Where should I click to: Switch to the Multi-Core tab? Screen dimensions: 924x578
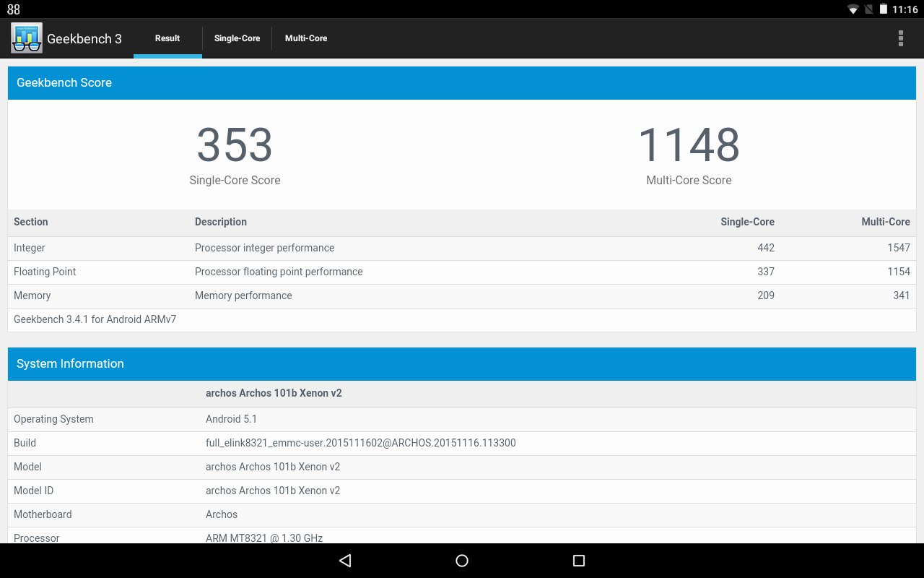point(306,38)
